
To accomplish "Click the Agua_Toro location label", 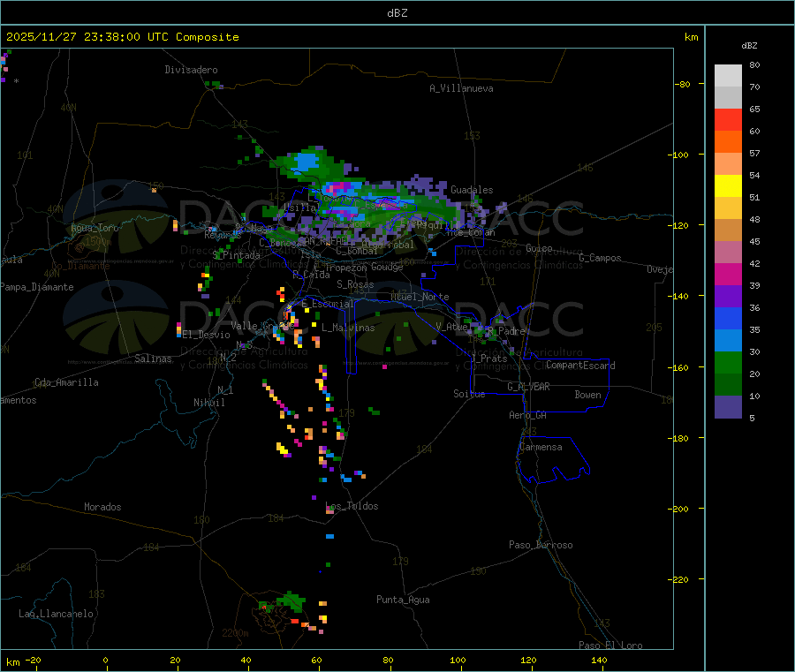I will (95, 228).
